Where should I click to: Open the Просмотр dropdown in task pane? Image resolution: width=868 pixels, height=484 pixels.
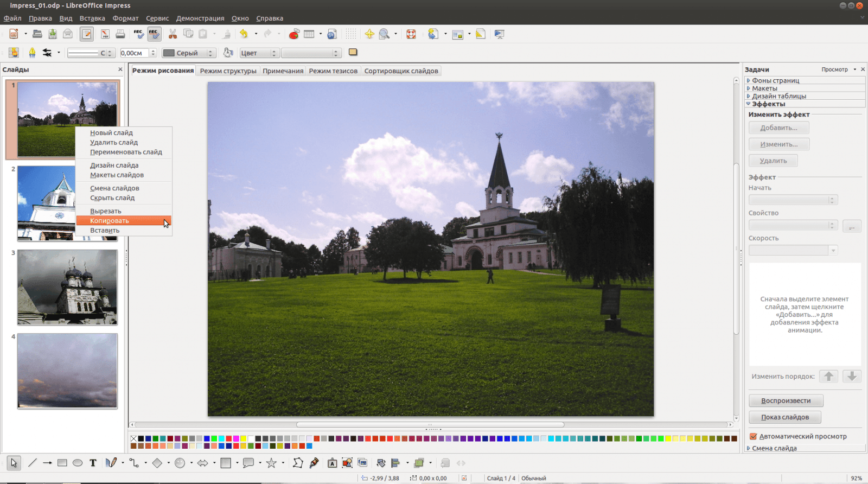pos(839,69)
